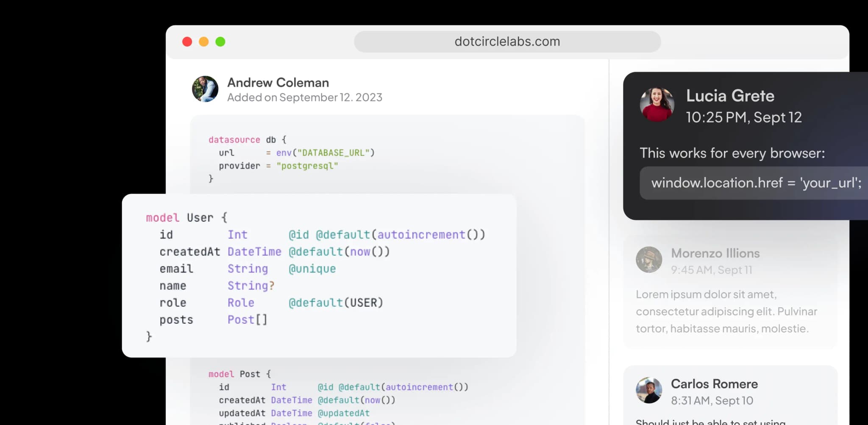This screenshot has height=425, width=868.
Task: Click the yellow minimize window button
Action: (204, 42)
